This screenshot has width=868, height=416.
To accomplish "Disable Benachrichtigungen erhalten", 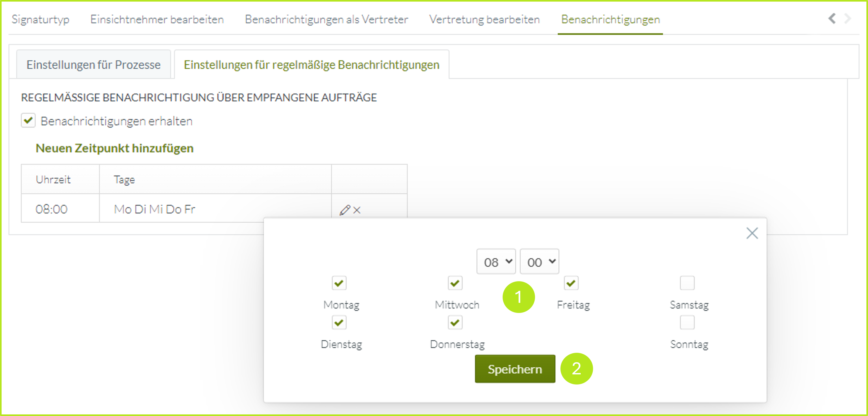I will tap(28, 120).
